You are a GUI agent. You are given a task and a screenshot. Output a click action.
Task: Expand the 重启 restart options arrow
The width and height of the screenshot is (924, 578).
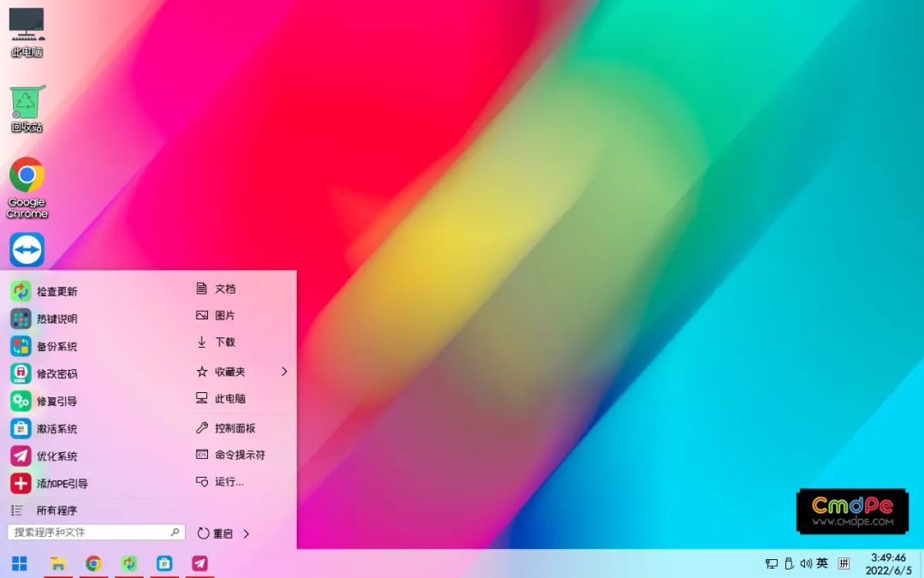246,532
